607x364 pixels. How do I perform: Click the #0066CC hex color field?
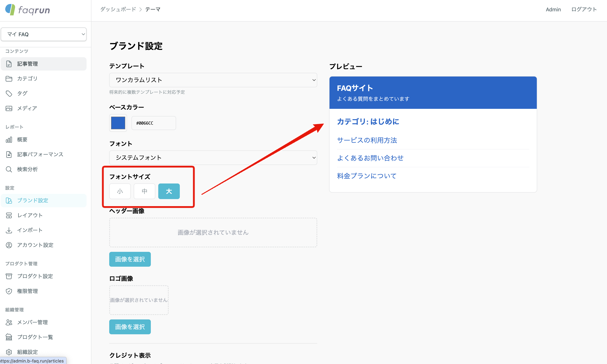click(154, 123)
